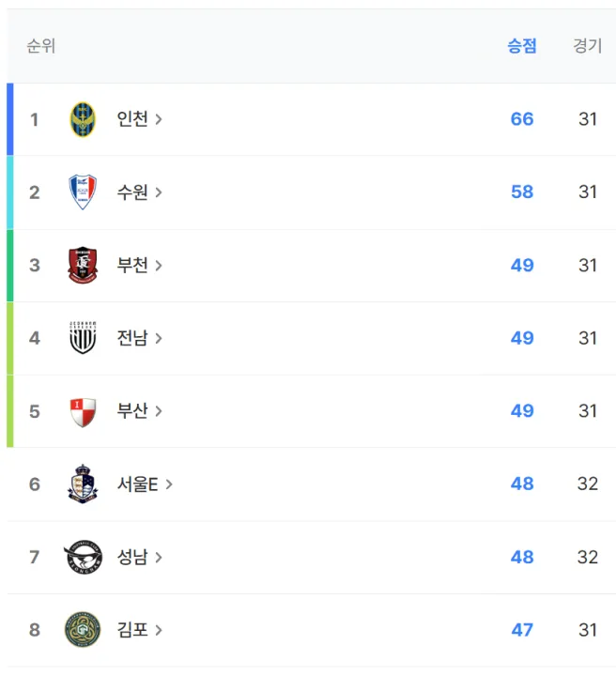The width and height of the screenshot is (616, 676).
Task: Click the 순위 column header
Action: pos(41,46)
